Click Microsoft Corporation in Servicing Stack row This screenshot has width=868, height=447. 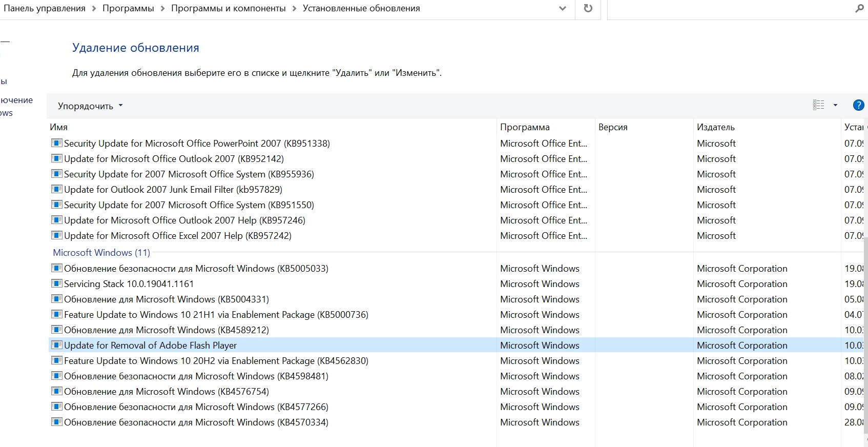point(742,283)
